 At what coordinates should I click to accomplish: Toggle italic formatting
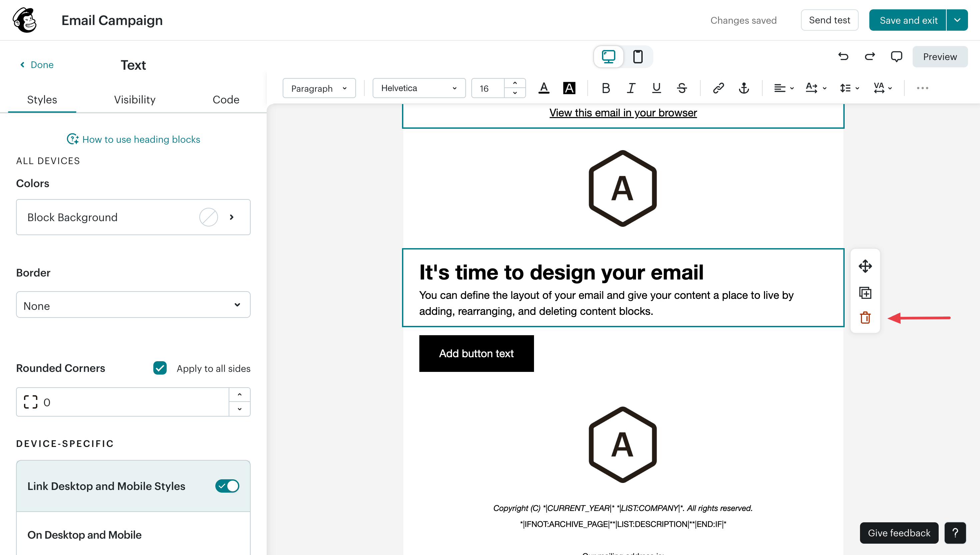[x=631, y=88]
